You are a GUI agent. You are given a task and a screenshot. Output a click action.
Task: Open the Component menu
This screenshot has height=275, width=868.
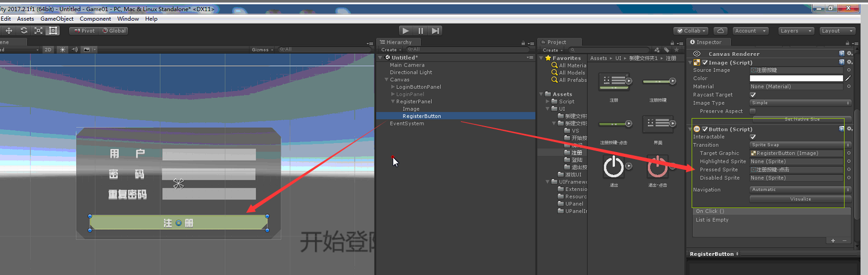(x=95, y=19)
